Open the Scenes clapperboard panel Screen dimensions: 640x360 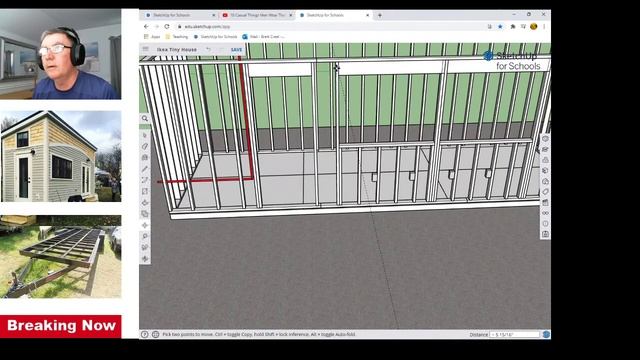(x=545, y=202)
